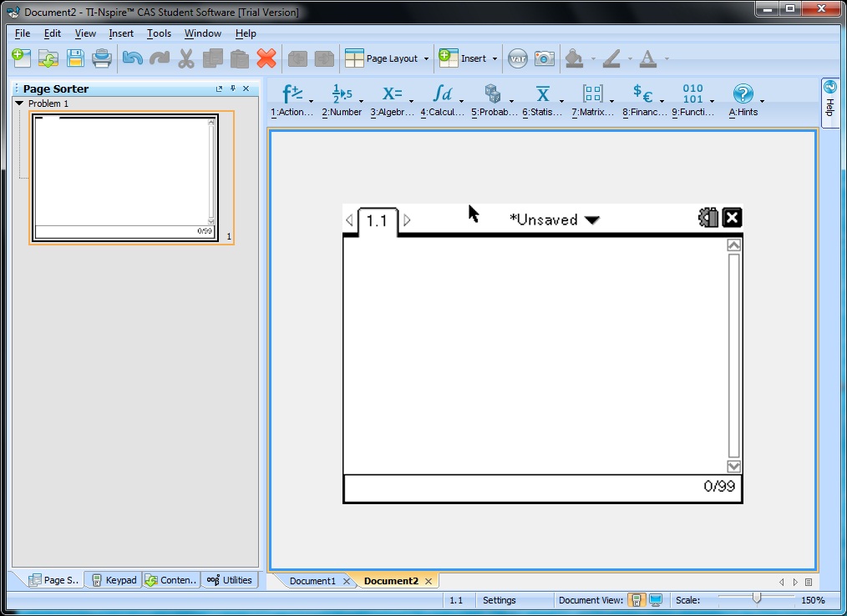Collapse the Problem 1 tree node

(x=19, y=104)
